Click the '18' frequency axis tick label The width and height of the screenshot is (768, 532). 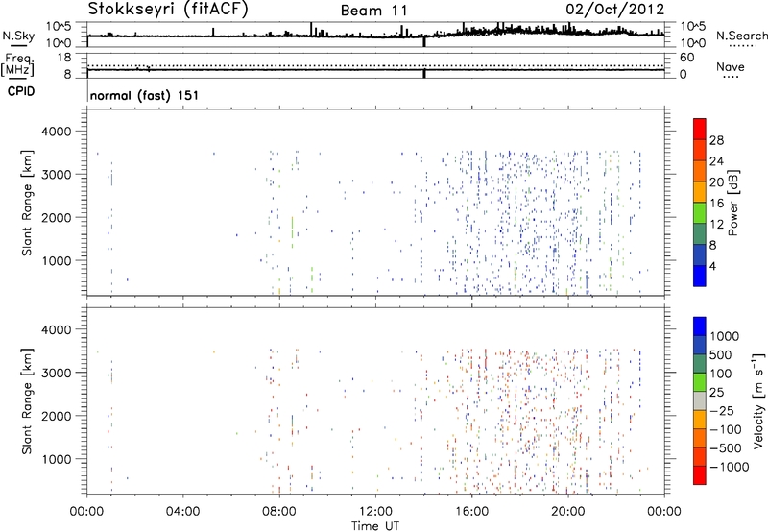pos(64,58)
